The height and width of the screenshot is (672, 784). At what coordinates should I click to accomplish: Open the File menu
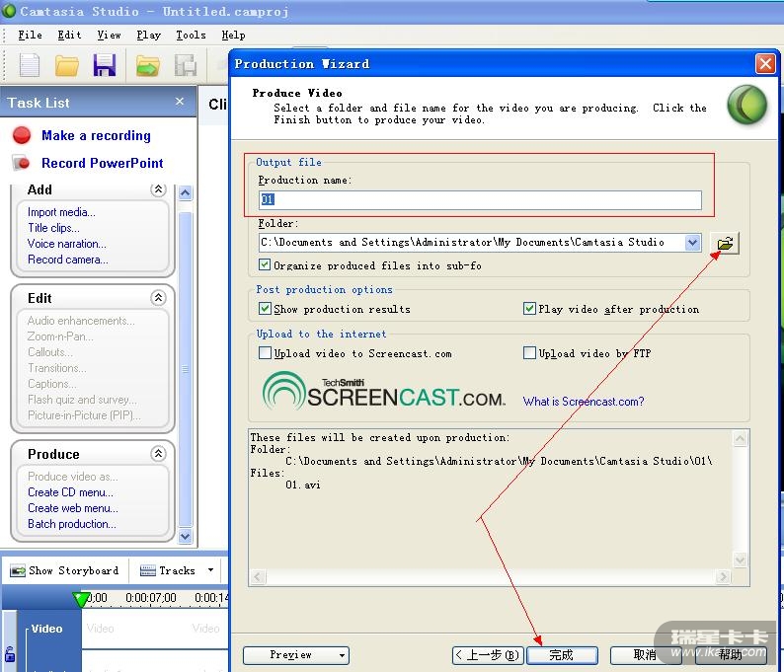30,35
